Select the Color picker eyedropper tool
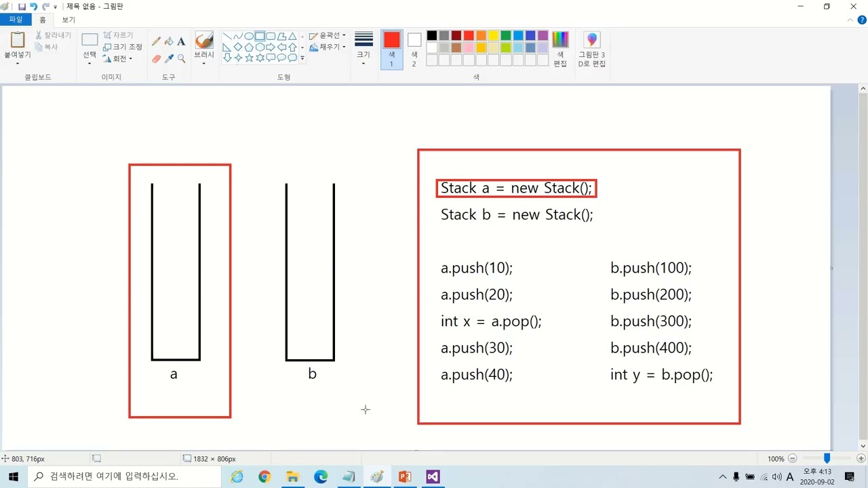Screen dimensions: 868x488 click(169, 59)
